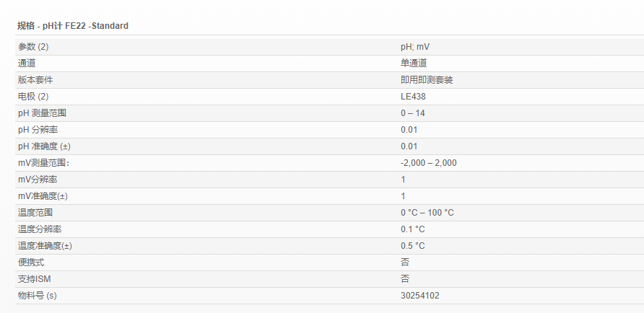Click the pH; mV parameter value
Image resolution: width=644 pixels, height=313 pixels.
pos(415,47)
